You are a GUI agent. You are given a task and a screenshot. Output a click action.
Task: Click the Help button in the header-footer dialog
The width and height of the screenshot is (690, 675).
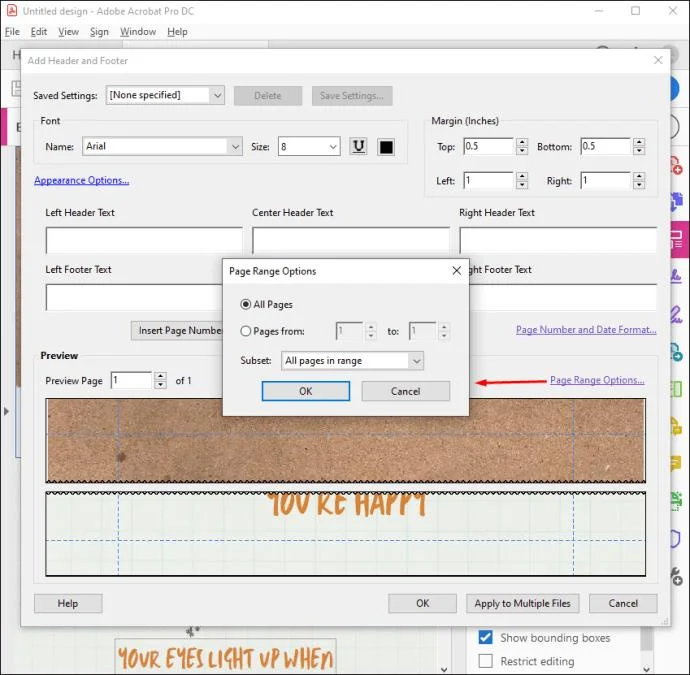pyautogui.click(x=68, y=603)
